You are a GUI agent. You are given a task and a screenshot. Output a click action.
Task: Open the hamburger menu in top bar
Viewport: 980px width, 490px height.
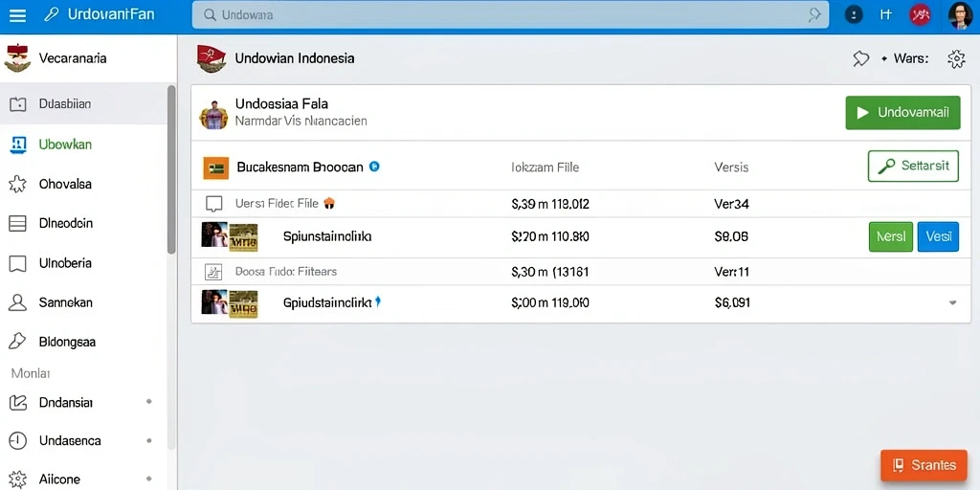pos(17,15)
